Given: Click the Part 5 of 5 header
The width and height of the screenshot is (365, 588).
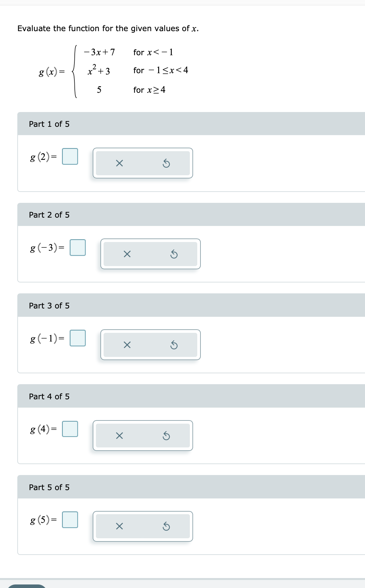Looking at the screenshot, I should pos(191,487).
